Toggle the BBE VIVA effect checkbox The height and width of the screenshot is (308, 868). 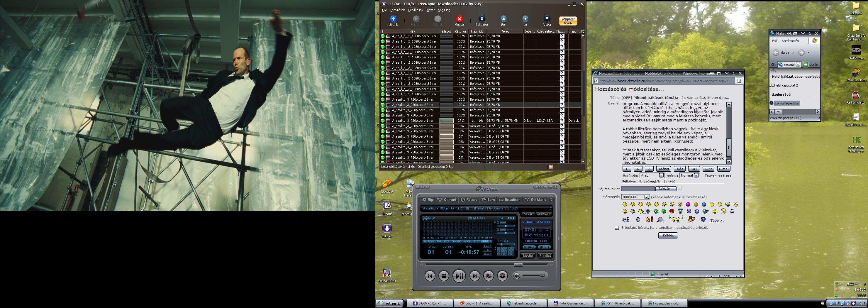click(498, 229)
